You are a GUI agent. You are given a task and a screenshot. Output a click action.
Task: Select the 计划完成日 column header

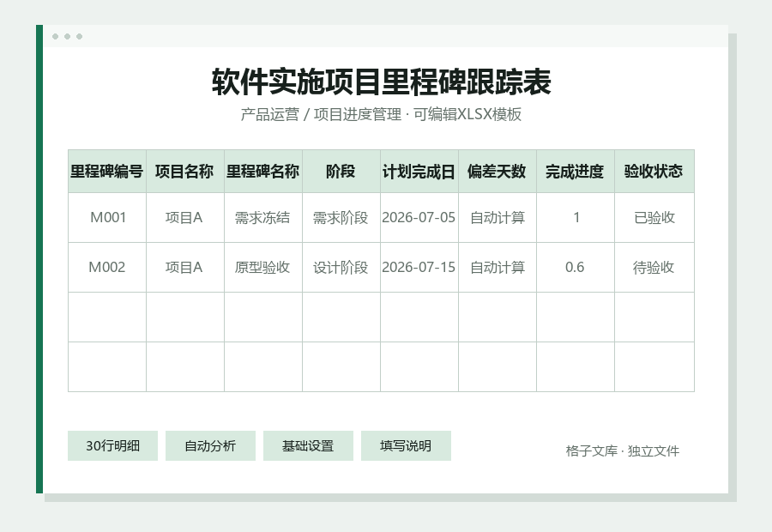point(419,172)
